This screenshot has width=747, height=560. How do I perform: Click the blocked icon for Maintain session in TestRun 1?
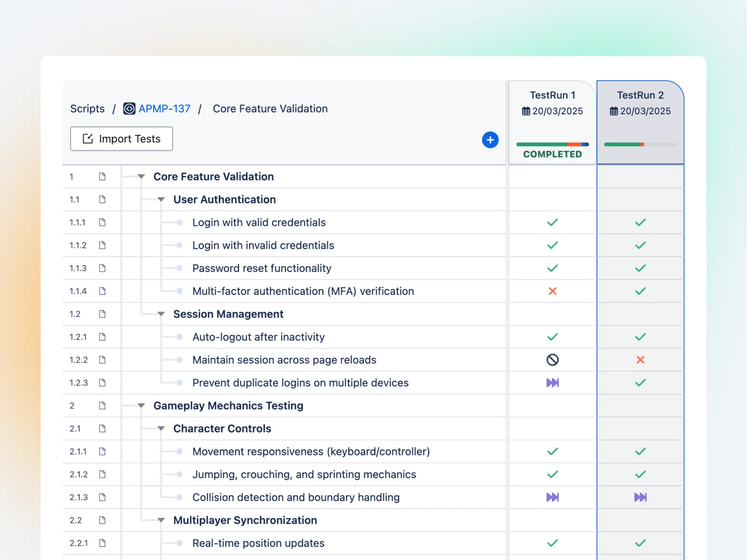coord(552,360)
